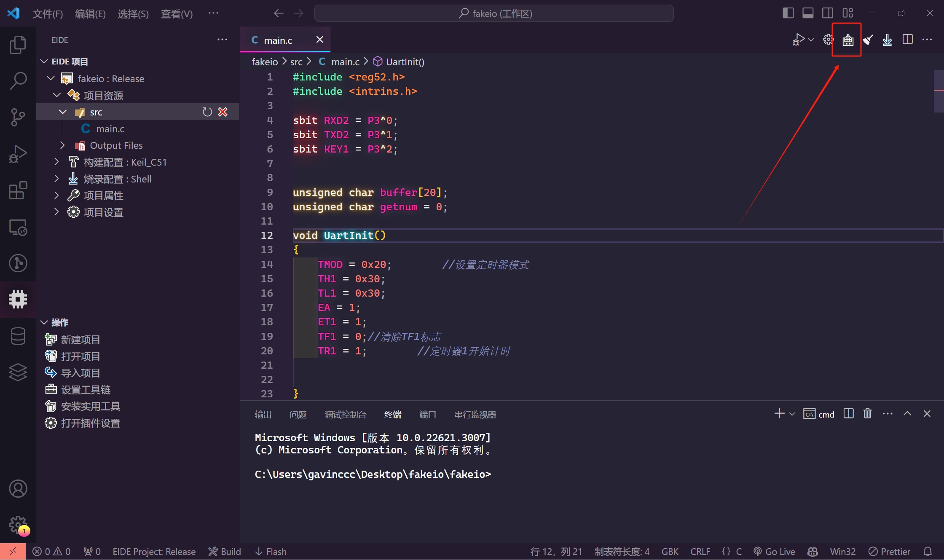Viewport: 944px width, 560px height.
Task: Click the gear icon in editor toolbar
Action: click(x=828, y=40)
